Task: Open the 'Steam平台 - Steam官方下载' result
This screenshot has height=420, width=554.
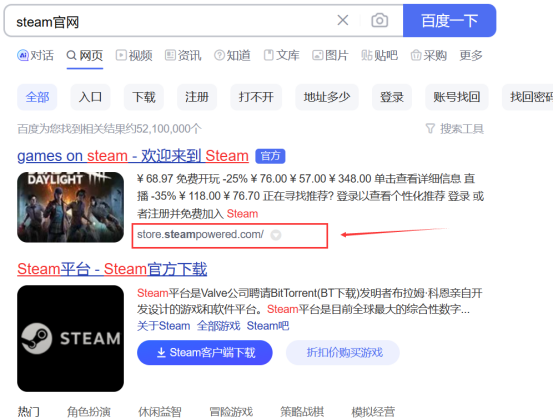Action: tap(112, 269)
